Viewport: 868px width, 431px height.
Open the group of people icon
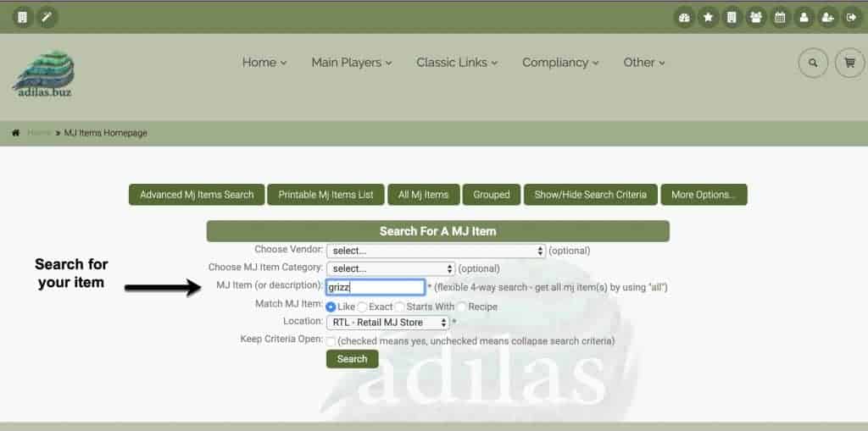click(x=755, y=18)
